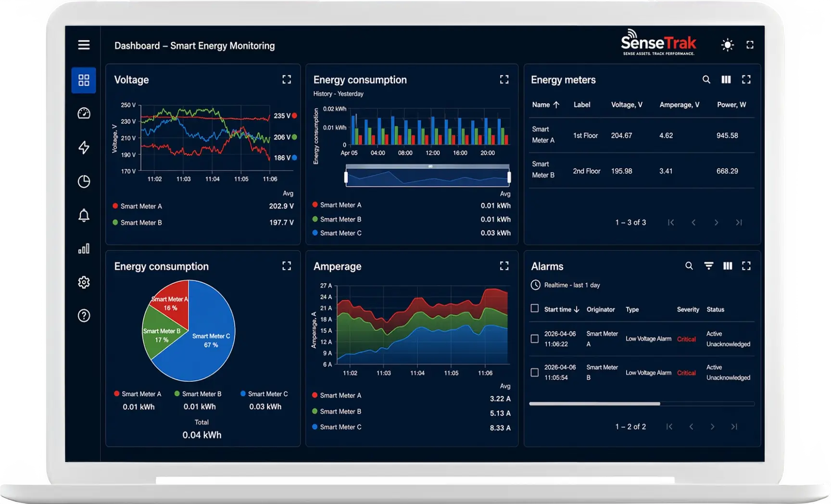Click Critical severity of Smart Meter A alarm

click(x=686, y=339)
